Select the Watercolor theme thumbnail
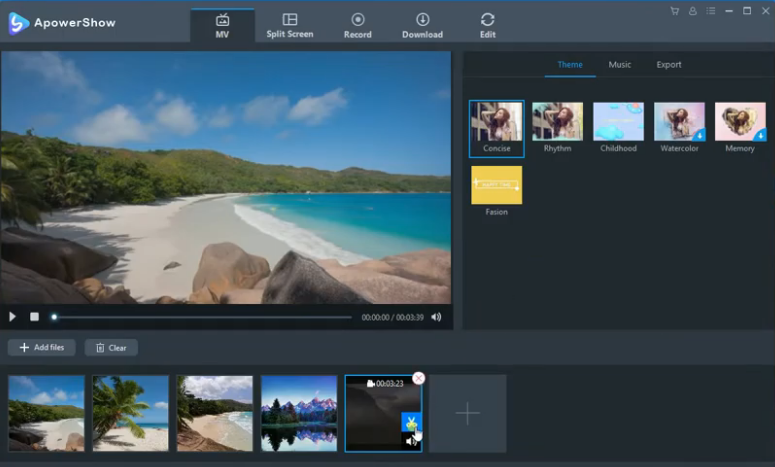 (679, 122)
